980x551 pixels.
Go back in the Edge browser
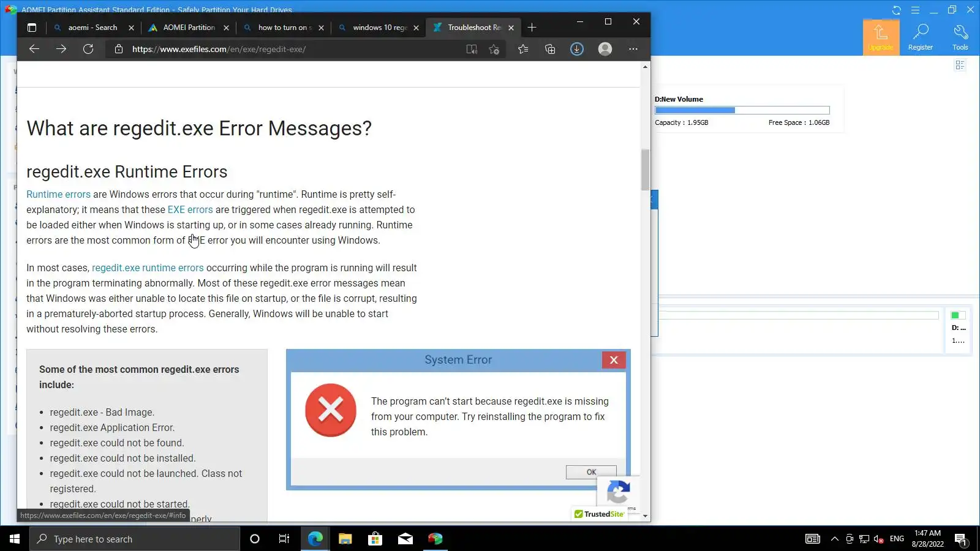coord(34,49)
